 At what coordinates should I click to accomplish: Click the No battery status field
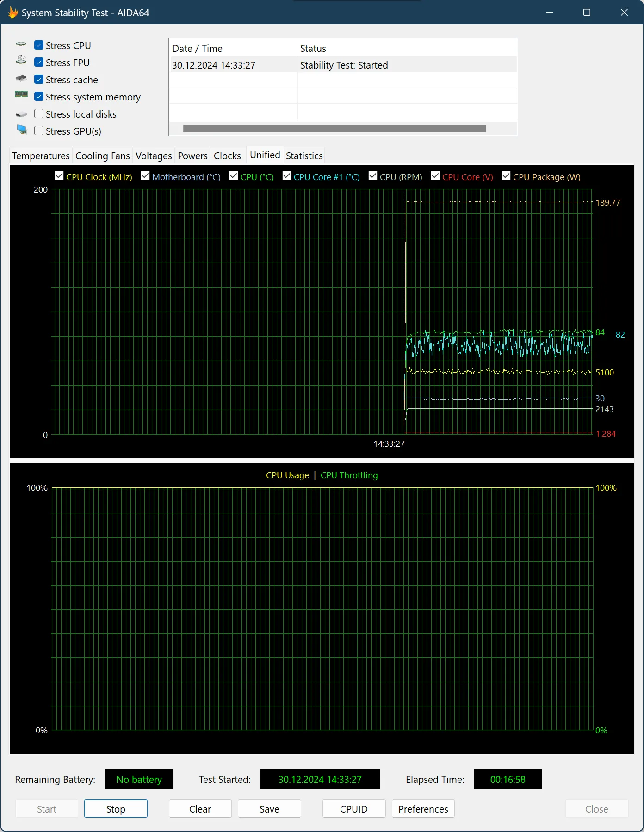pyautogui.click(x=139, y=779)
